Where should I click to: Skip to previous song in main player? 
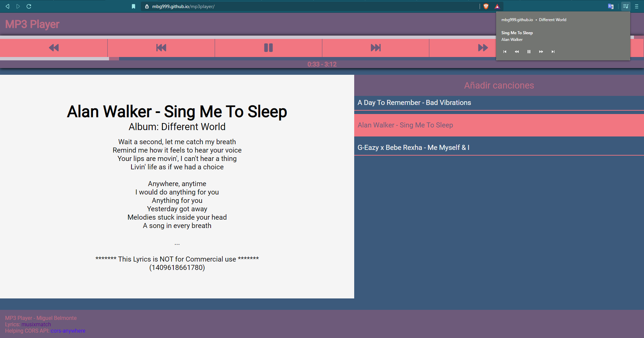point(161,48)
